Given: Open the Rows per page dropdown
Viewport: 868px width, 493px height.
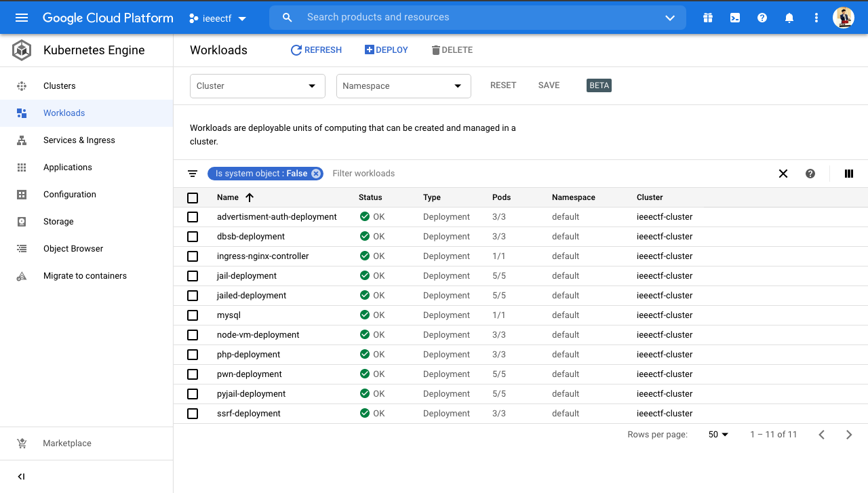Looking at the screenshot, I should click(x=717, y=434).
